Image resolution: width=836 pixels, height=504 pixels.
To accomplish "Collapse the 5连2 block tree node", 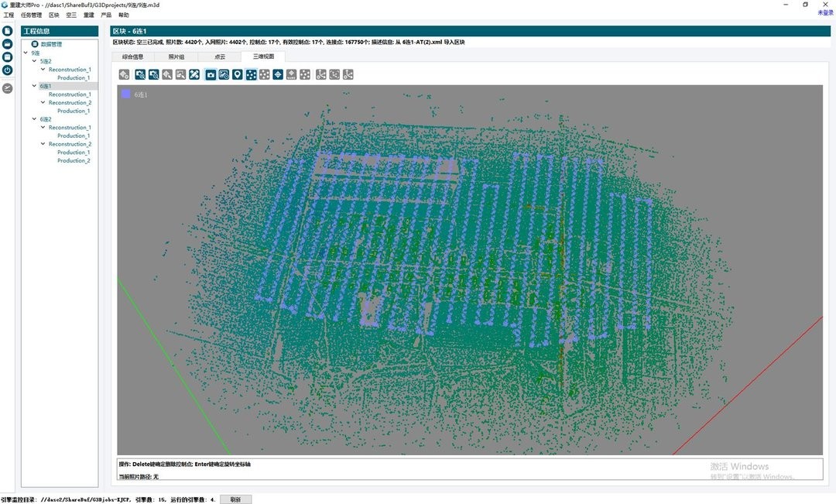I will tap(35, 61).
